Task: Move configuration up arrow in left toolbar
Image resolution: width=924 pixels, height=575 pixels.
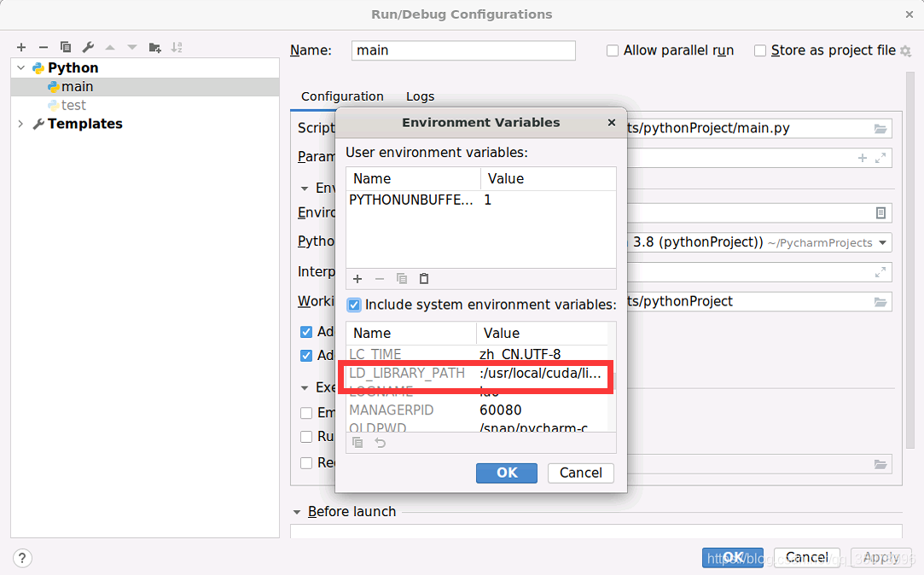Action: click(x=109, y=47)
